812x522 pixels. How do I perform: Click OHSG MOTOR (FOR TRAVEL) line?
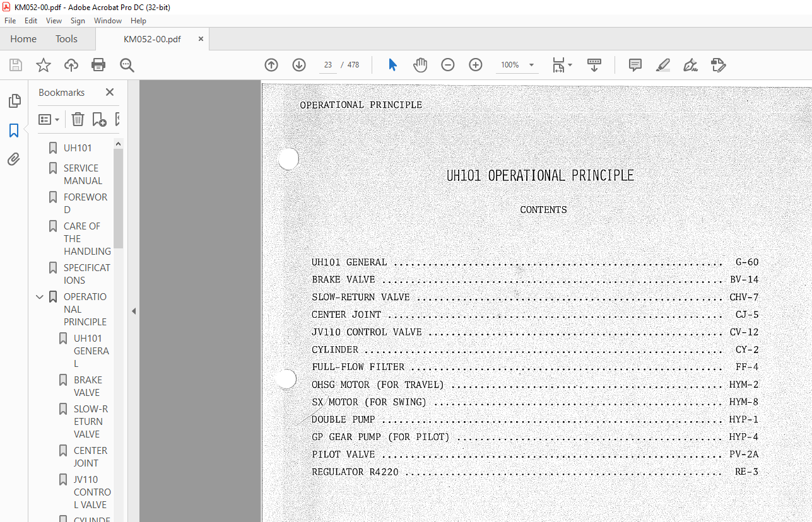coord(535,385)
